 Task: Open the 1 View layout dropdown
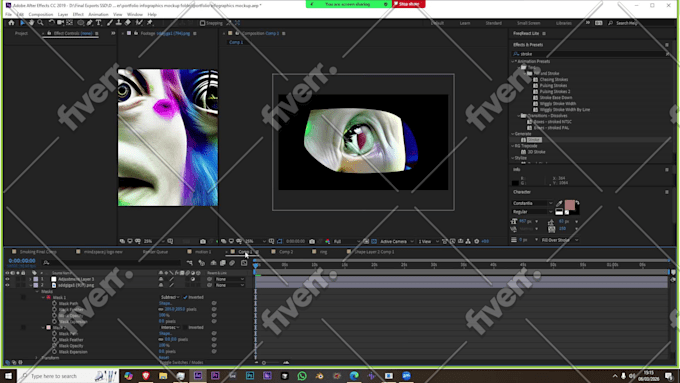[428, 241]
